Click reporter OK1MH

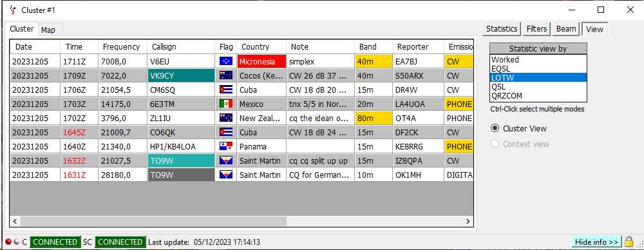(418, 175)
